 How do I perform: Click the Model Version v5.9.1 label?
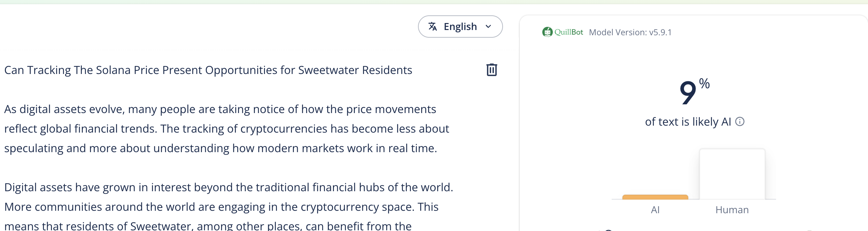[x=630, y=32]
